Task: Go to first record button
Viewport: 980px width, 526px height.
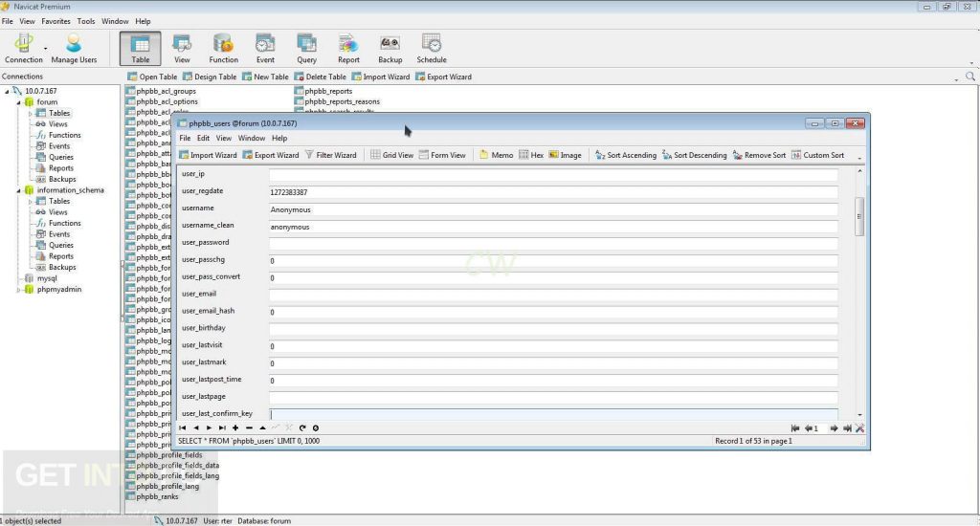Action: click(x=183, y=427)
